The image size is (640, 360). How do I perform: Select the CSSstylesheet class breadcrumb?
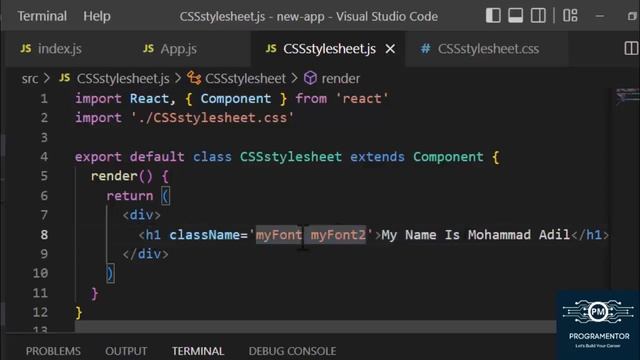click(245, 78)
